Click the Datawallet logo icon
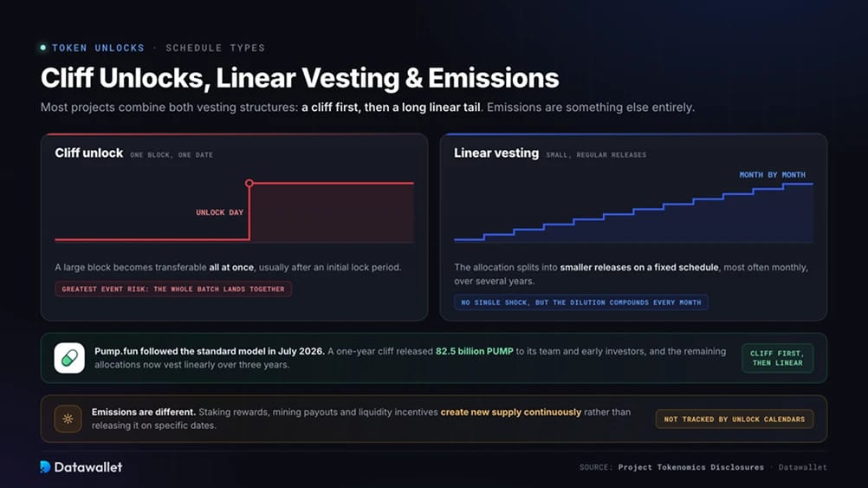868x488 pixels. coord(45,467)
